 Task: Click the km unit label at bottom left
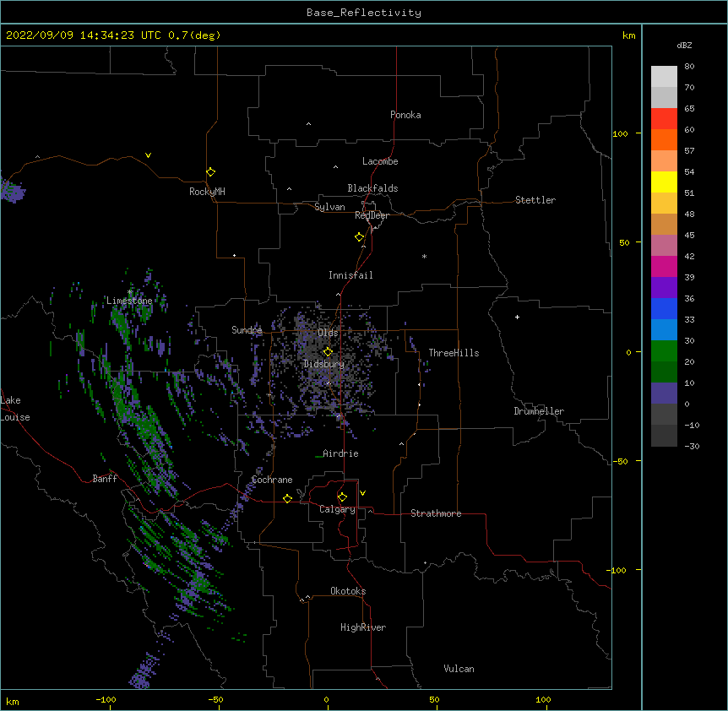(13, 701)
